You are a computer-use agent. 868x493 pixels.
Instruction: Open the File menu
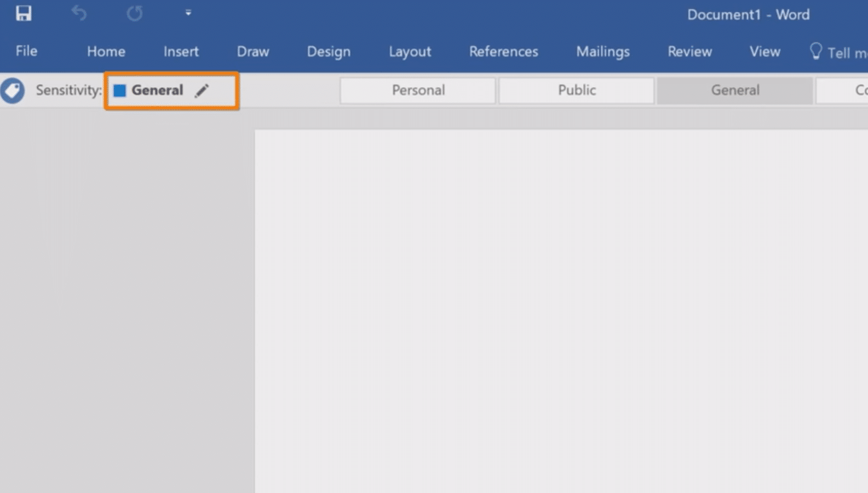26,51
